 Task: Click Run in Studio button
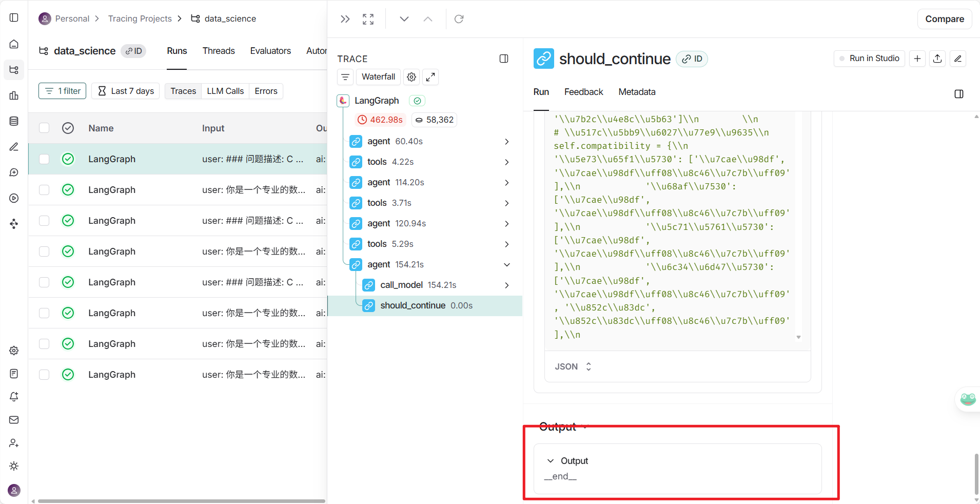pos(869,59)
